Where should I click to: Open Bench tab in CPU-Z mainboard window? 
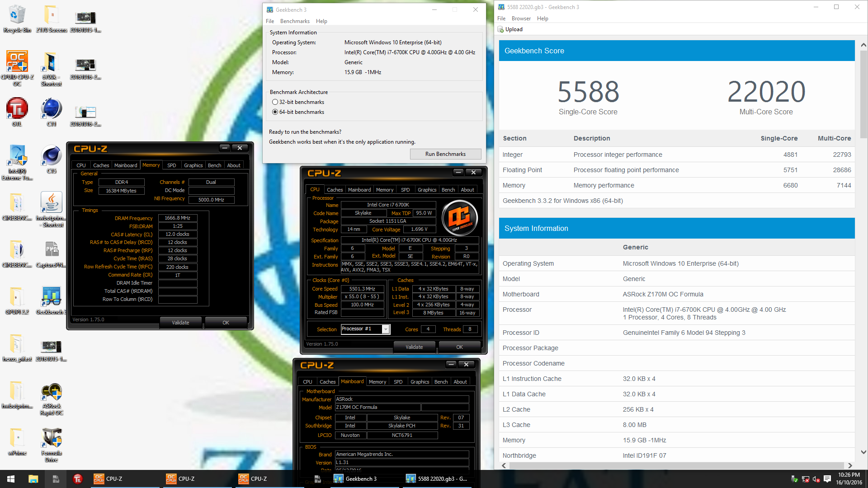(x=441, y=382)
